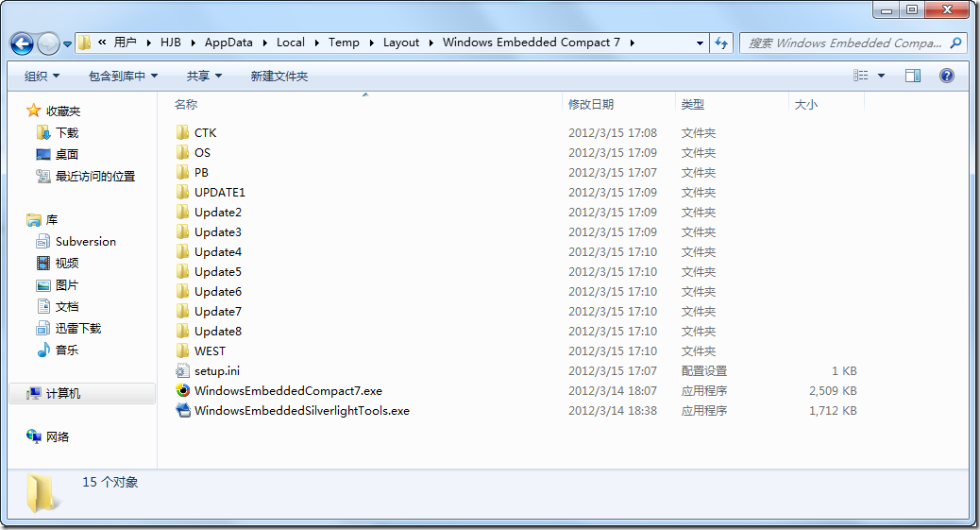The image size is (980, 530).
Task: Click the refresh button beside address bar
Action: (x=721, y=43)
